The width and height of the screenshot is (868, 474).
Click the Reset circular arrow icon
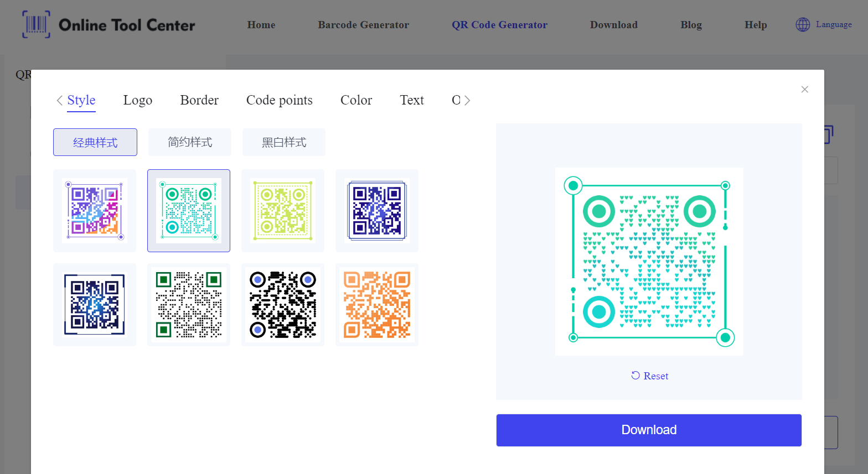pyautogui.click(x=635, y=376)
